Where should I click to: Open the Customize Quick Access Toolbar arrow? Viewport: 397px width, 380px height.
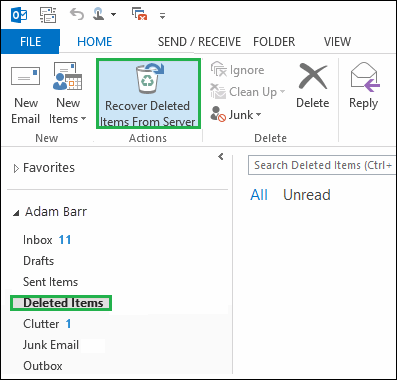click(x=162, y=15)
